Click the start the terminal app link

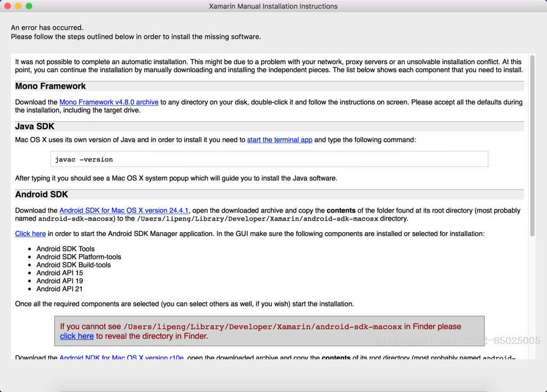280,140
